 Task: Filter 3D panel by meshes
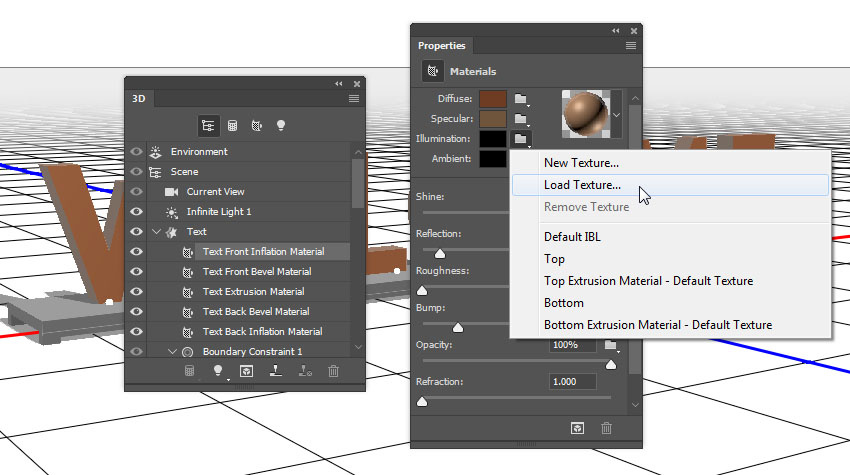pyautogui.click(x=232, y=125)
